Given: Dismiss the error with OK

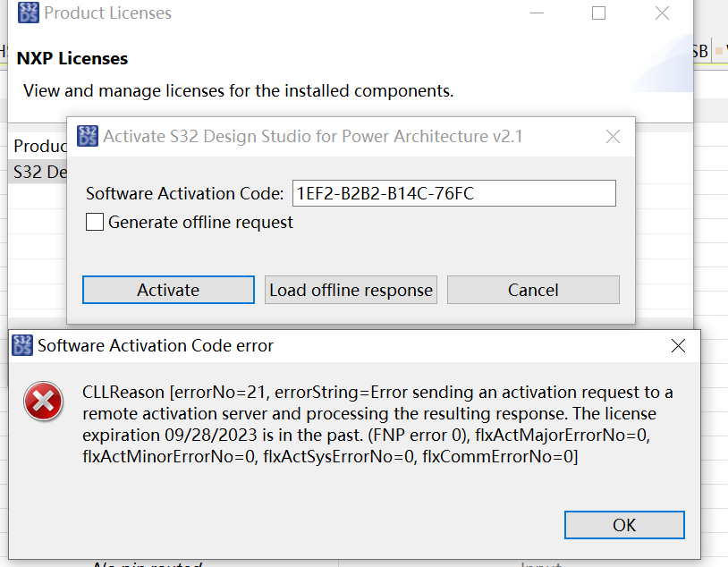Looking at the screenshot, I should (x=623, y=525).
